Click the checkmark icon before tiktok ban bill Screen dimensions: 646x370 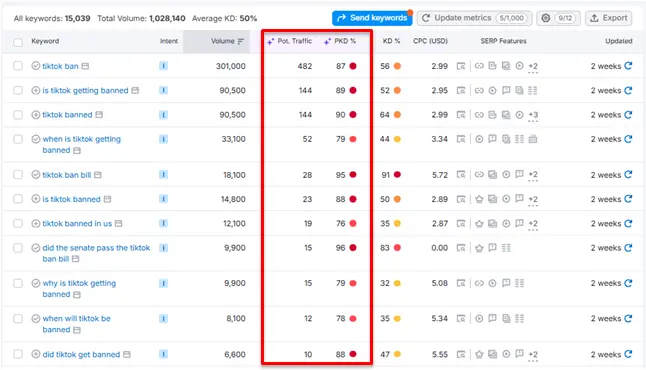36,175
